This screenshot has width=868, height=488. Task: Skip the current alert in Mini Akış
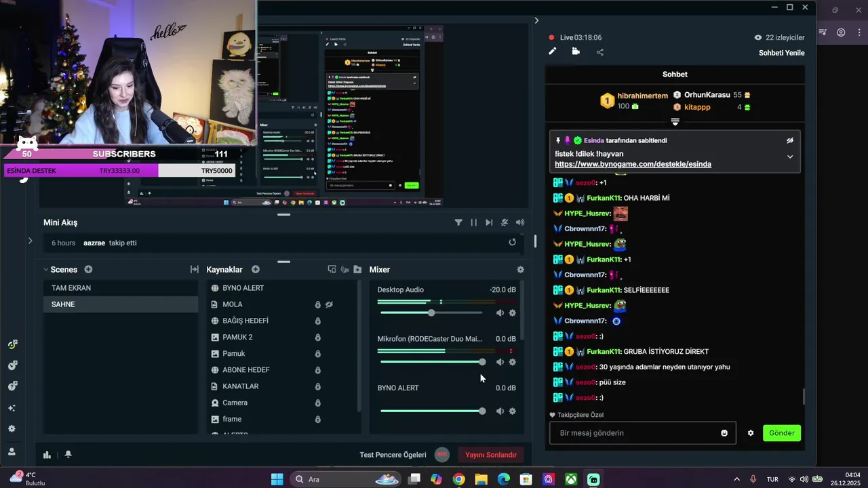coord(489,222)
